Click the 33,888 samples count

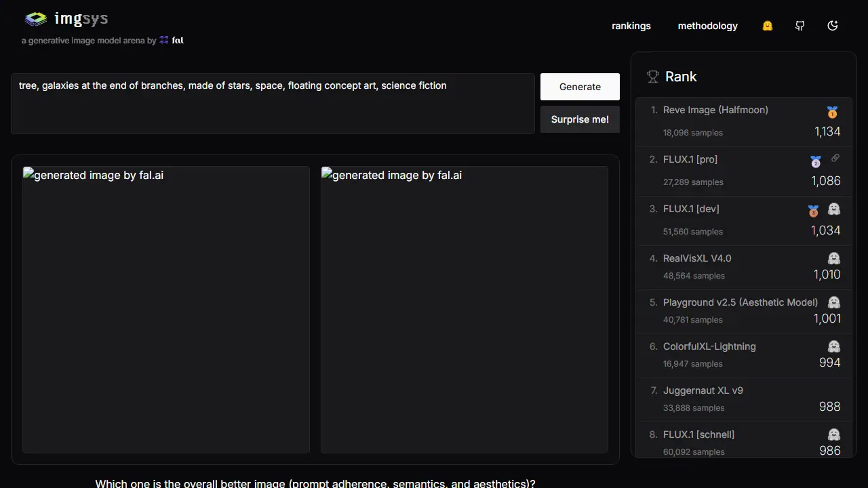tap(694, 408)
